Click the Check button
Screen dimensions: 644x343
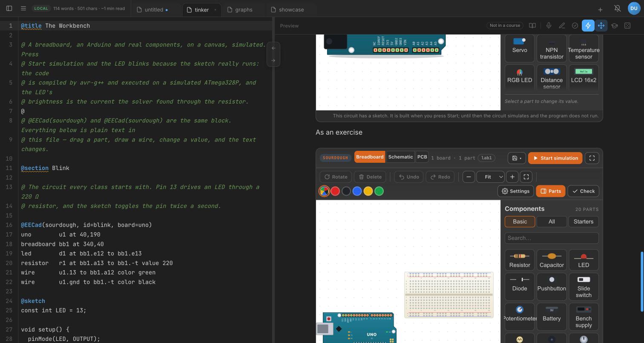(584, 191)
